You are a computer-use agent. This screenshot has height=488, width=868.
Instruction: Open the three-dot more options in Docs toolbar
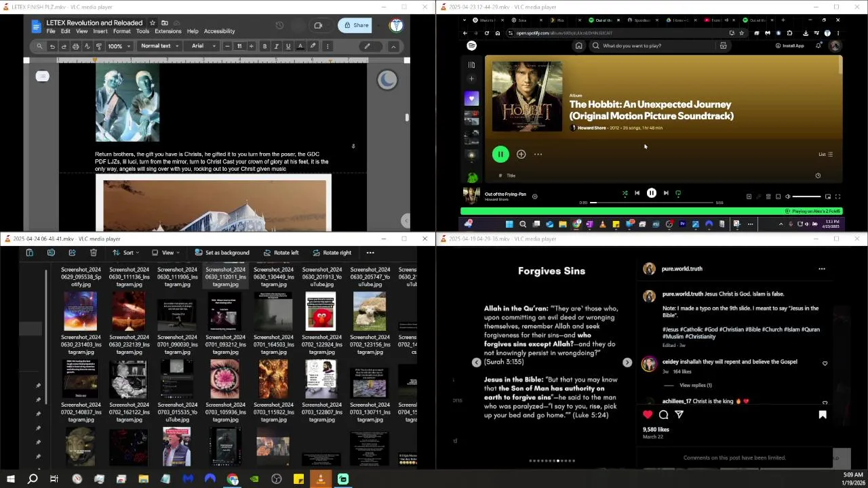pos(328,46)
